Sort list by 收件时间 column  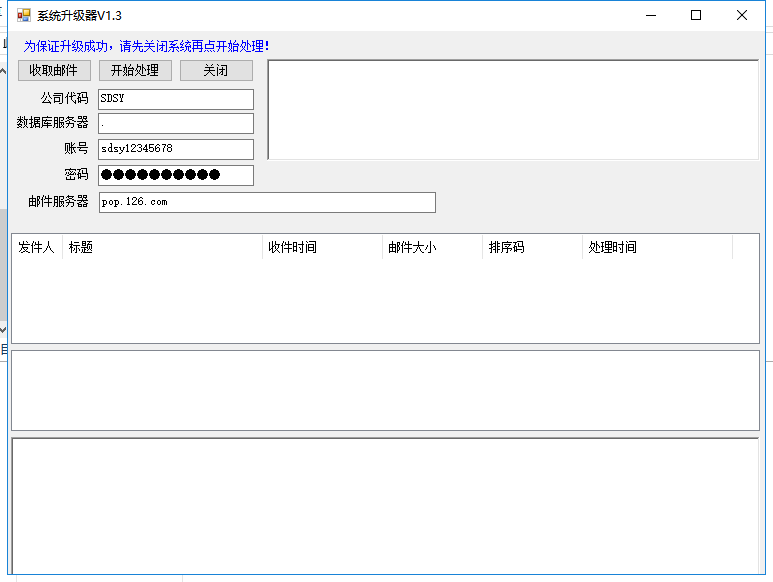point(322,247)
